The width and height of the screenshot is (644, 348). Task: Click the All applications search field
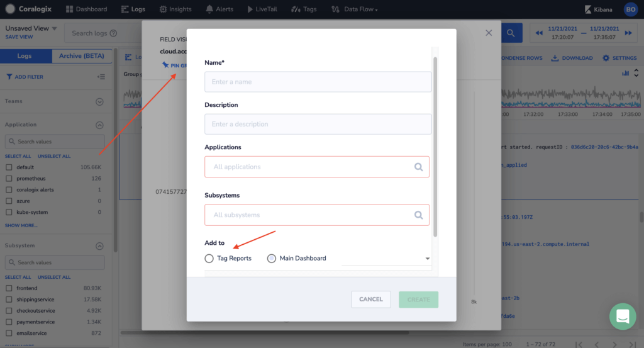317,167
